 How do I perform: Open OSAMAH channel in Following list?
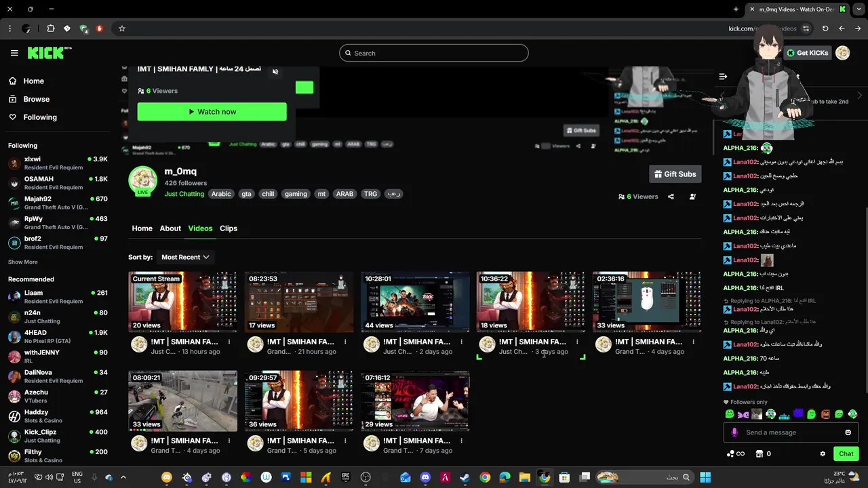58,183
